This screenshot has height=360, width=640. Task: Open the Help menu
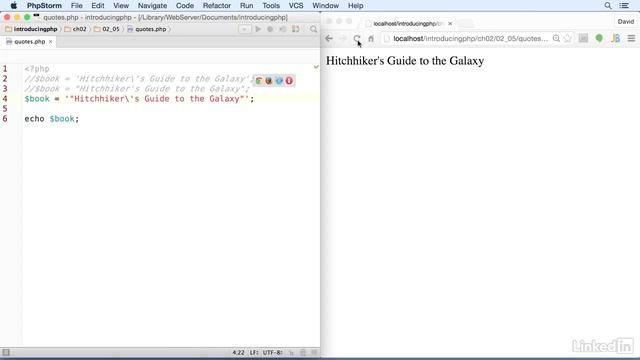(x=356, y=6)
